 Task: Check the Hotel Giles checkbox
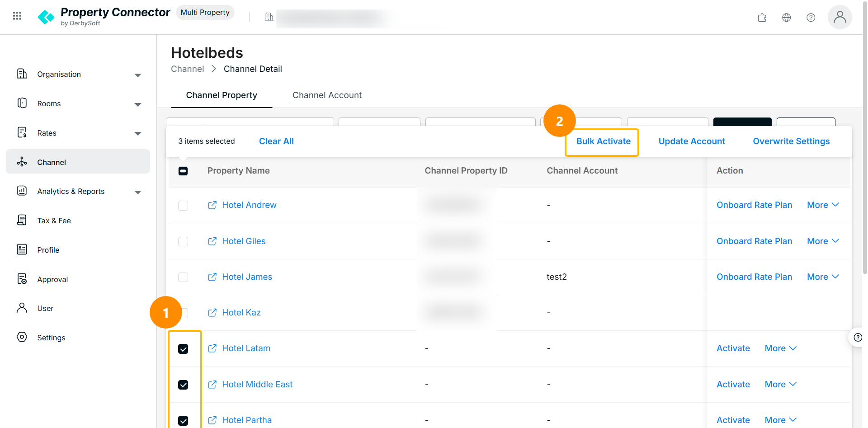(x=183, y=241)
